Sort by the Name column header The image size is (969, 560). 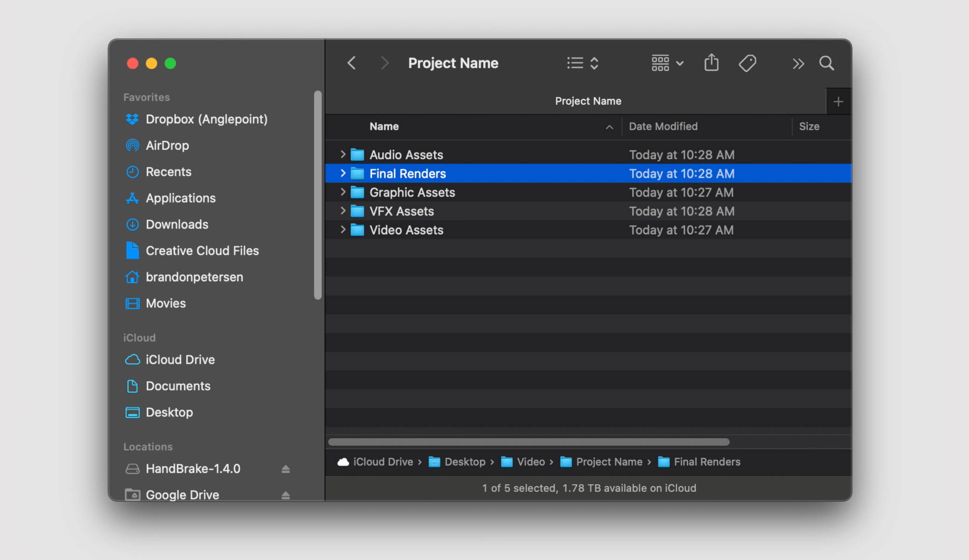(x=384, y=126)
